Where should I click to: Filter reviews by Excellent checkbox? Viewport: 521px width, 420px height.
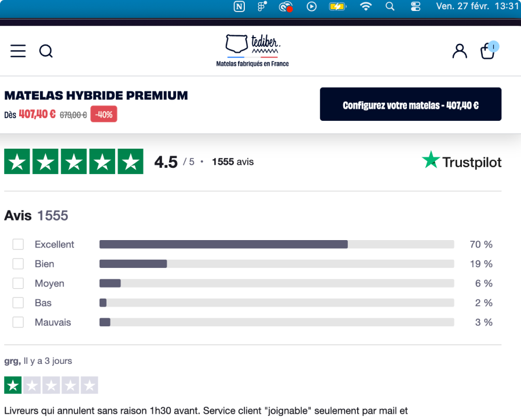point(18,244)
